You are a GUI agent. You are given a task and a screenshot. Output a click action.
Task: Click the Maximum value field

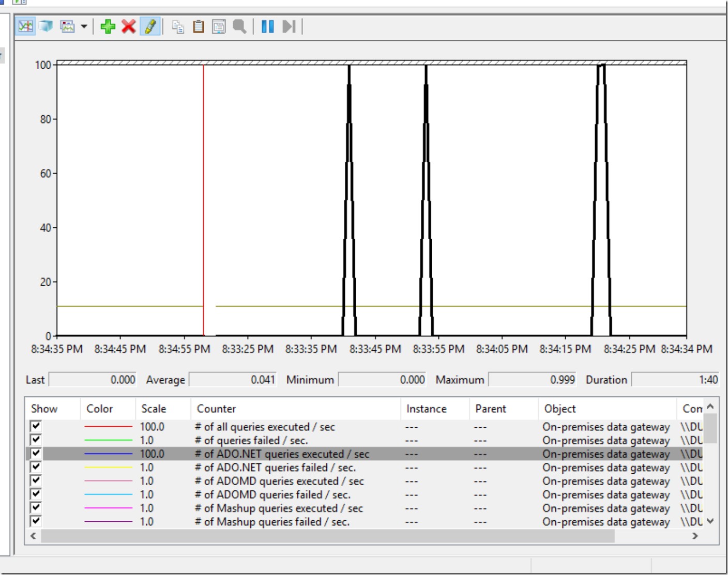coord(532,380)
